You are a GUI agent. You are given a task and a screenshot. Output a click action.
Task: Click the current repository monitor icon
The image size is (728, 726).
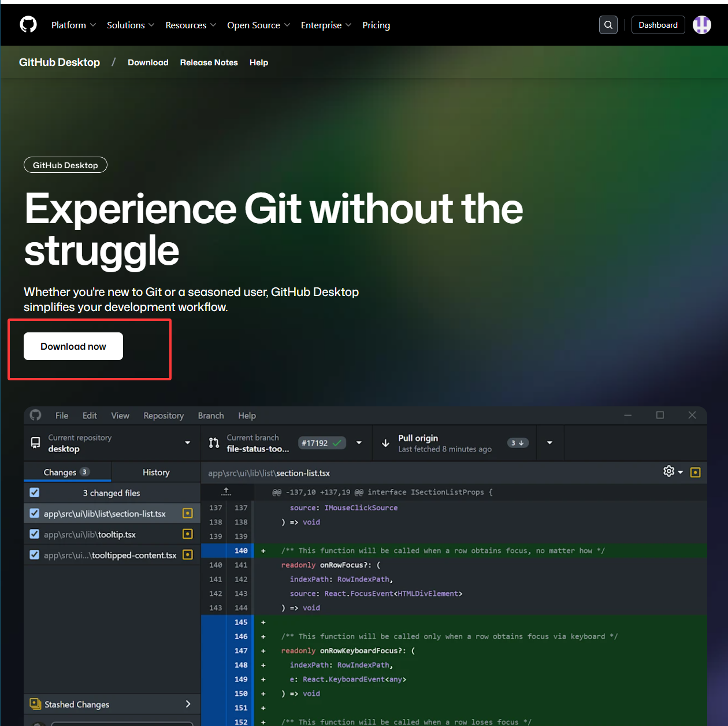[x=35, y=443]
